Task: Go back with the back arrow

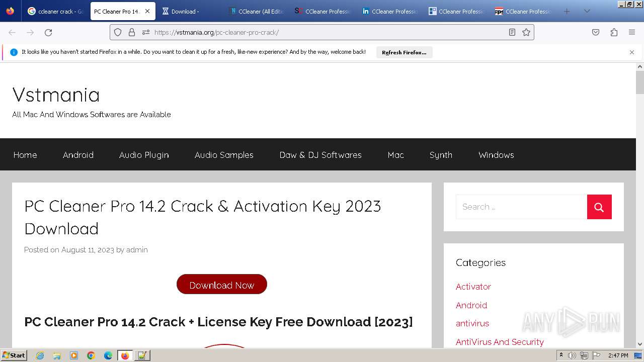Action: [x=12, y=32]
